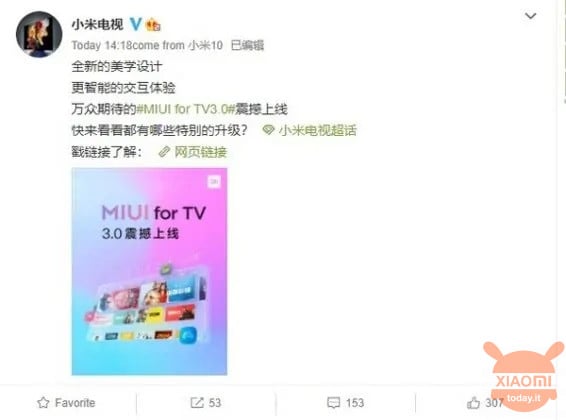
Task: Click the Today 14:18 timestamp
Action: pos(102,45)
